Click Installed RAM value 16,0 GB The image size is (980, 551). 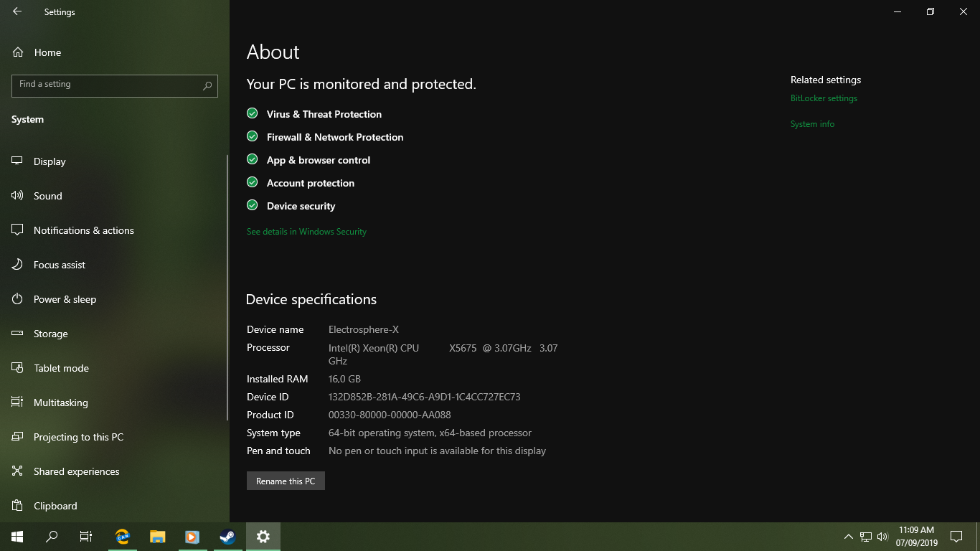pos(344,379)
